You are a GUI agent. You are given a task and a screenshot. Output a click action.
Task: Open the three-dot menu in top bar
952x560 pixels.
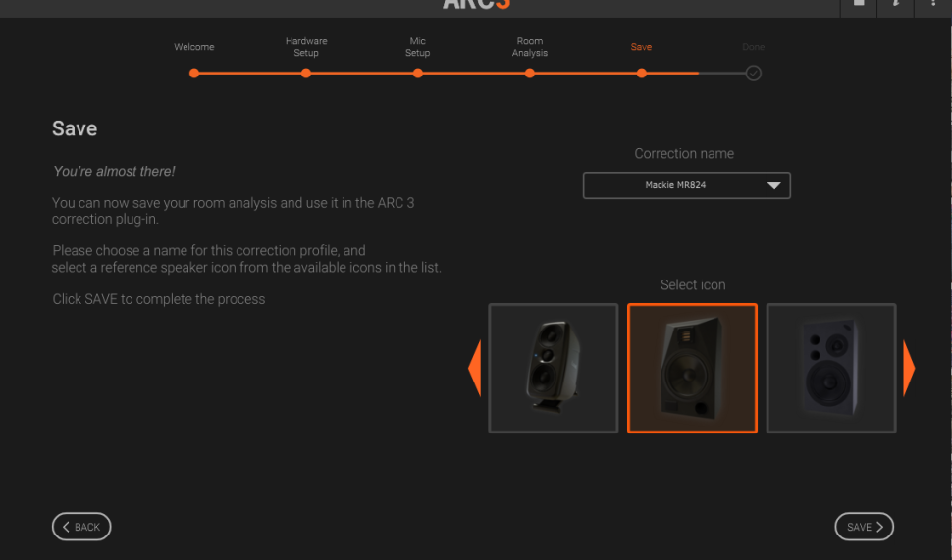point(933,4)
